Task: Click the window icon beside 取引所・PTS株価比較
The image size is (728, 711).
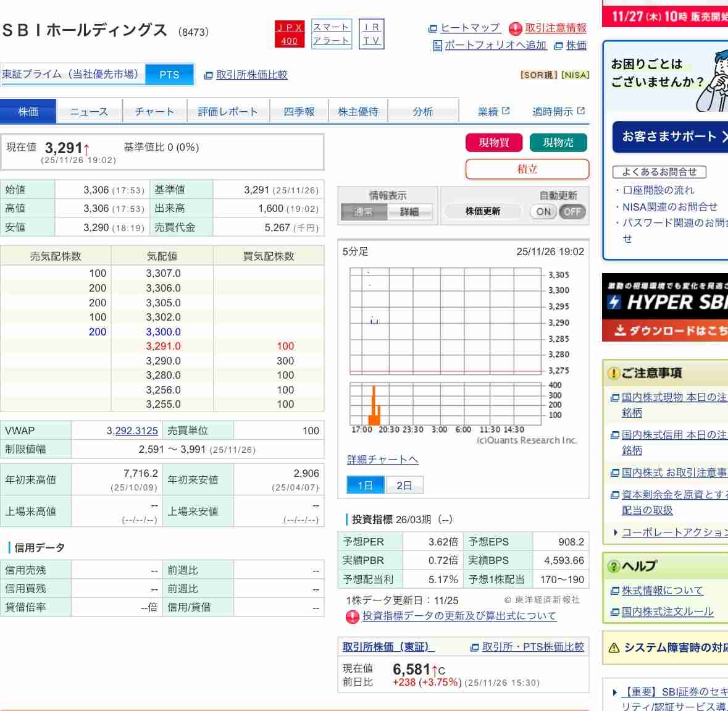Action: coord(474,647)
